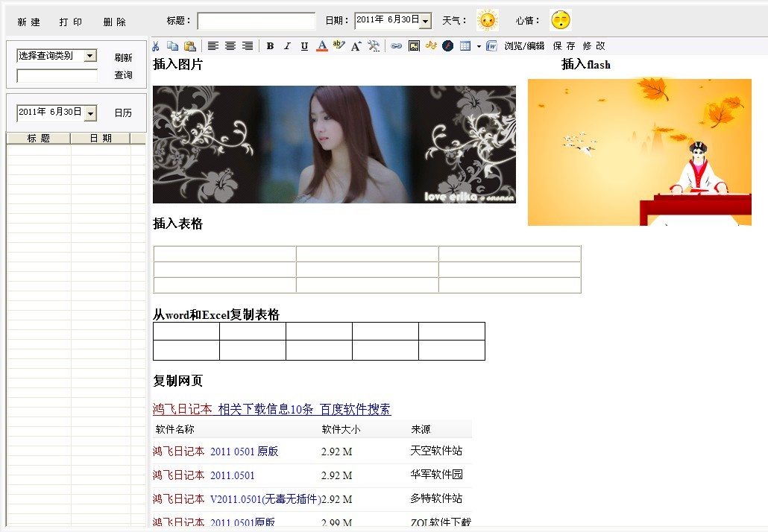Click the insert table icon
Viewport: 768px width, 532px height.
465,46
